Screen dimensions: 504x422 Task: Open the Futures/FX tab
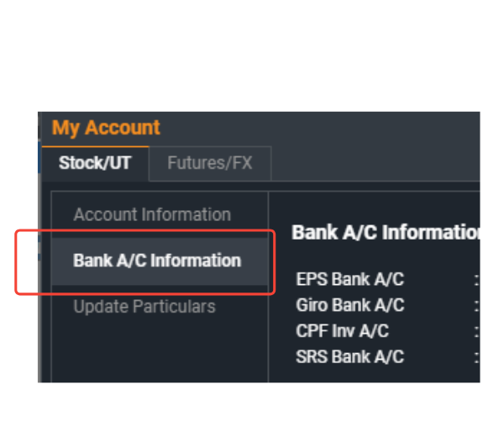pyautogui.click(x=209, y=163)
